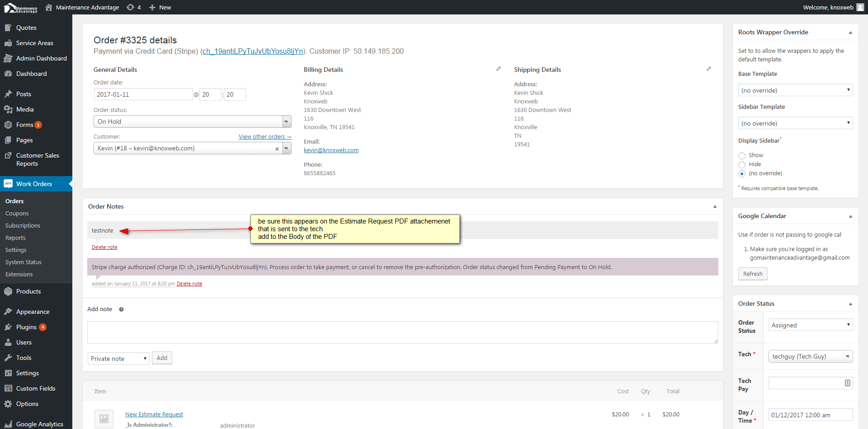Open the Reports submenu item
Viewport: 868px width, 429px height.
point(15,238)
